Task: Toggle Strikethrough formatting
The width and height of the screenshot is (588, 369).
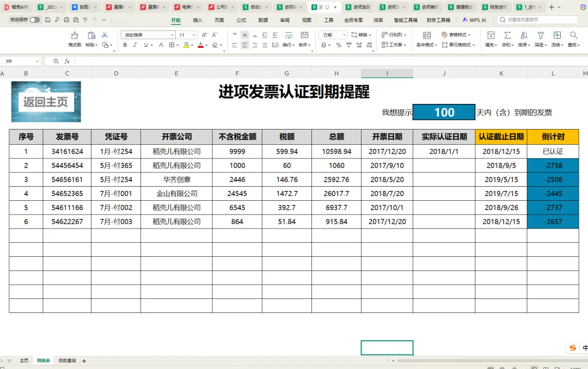Action: [x=161, y=45]
